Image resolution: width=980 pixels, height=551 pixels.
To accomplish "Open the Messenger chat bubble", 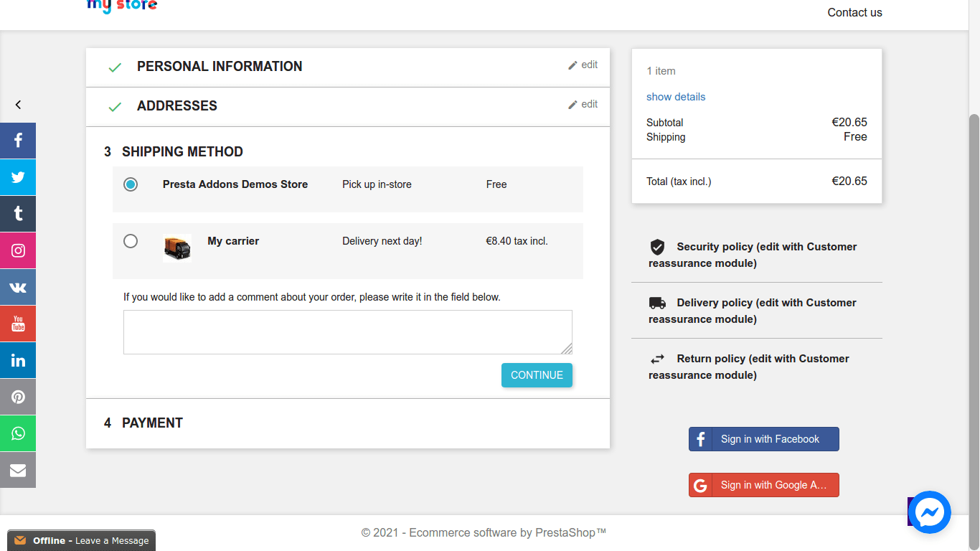I will tap(929, 512).
